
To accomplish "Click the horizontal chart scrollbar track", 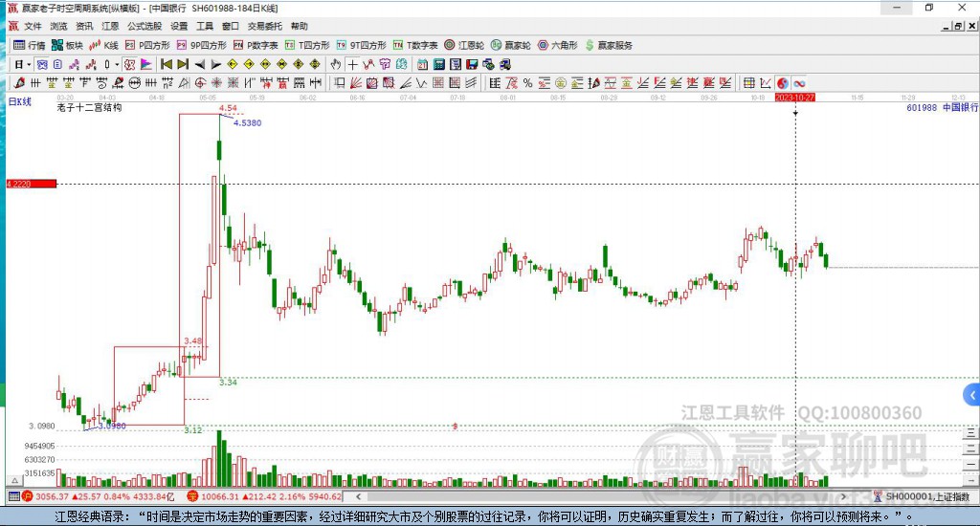I will pyautogui.click(x=600, y=496).
